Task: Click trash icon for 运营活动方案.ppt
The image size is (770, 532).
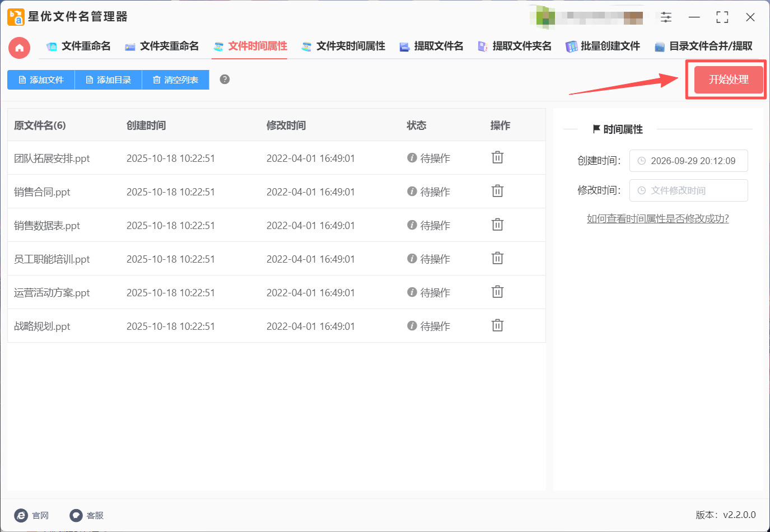Action: (x=497, y=292)
